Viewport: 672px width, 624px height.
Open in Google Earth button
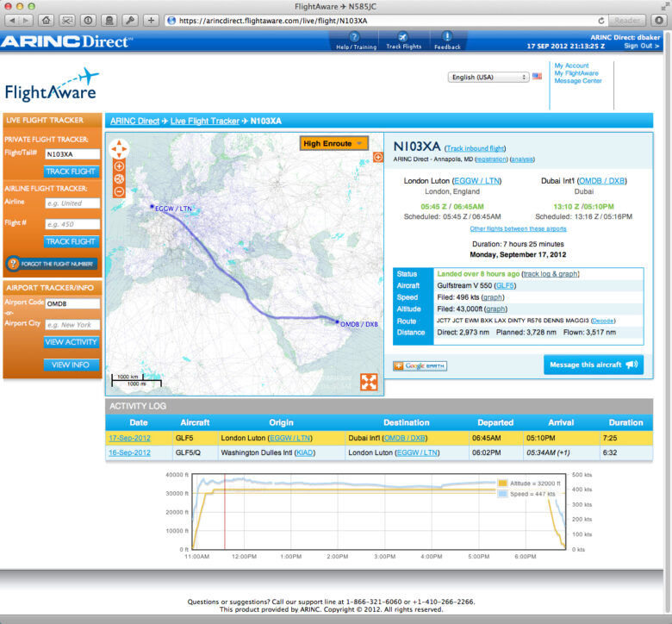click(420, 365)
